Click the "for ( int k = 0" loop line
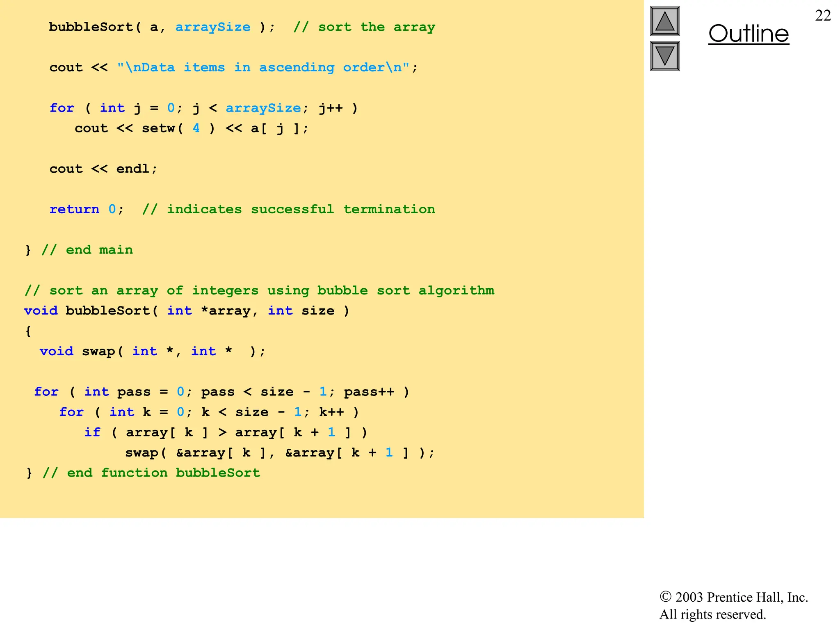The image size is (840, 630). [x=209, y=412]
